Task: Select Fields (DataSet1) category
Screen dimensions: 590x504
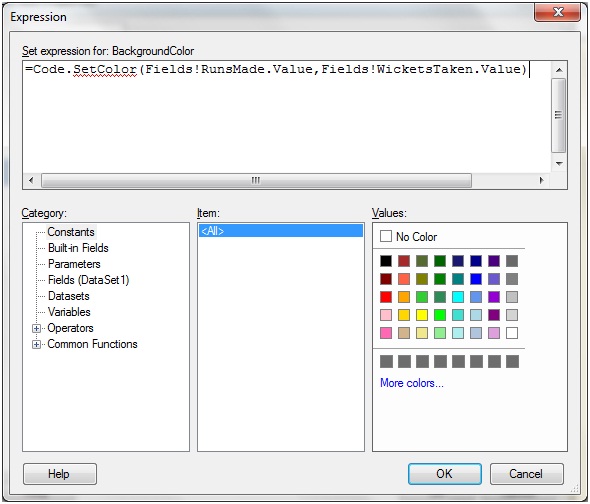Action: pyautogui.click(x=88, y=280)
